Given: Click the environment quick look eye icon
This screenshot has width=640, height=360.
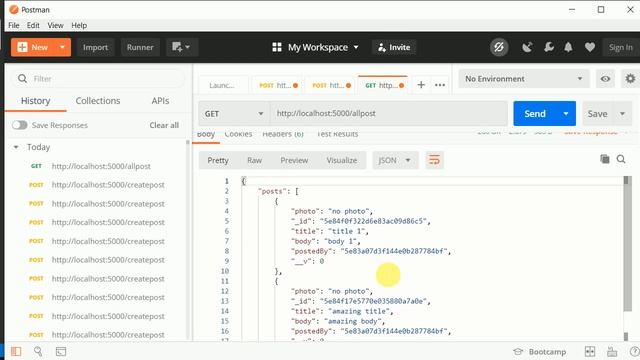Looking at the screenshot, I should (605, 79).
